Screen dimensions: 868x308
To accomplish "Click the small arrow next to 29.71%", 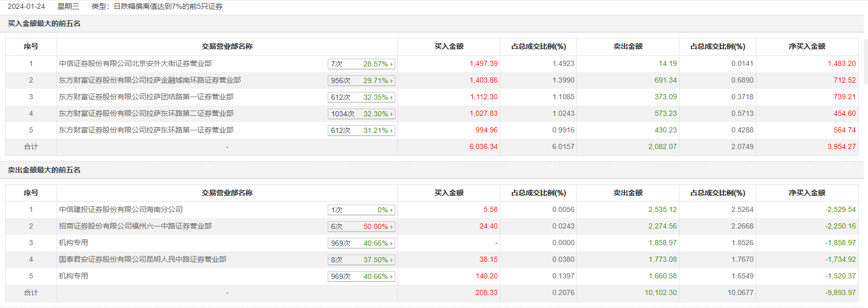I will (392, 81).
